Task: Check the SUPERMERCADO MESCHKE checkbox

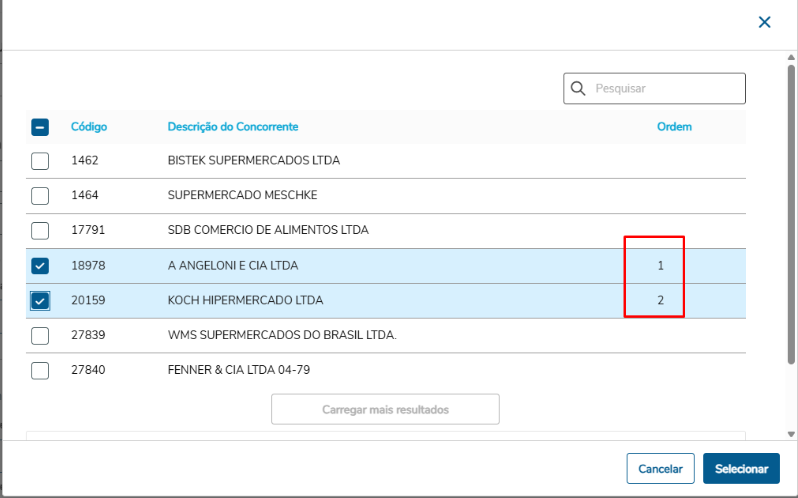Action: pos(40,195)
